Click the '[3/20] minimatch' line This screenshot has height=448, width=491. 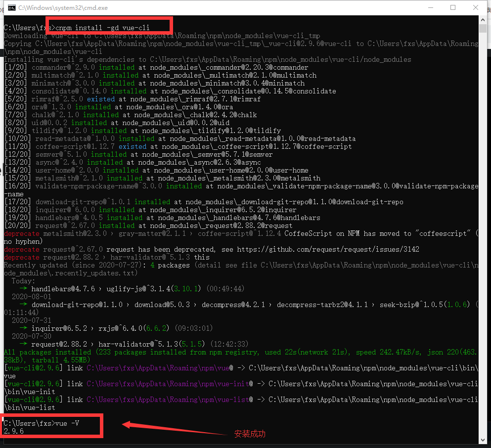click(x=154, y=83)
